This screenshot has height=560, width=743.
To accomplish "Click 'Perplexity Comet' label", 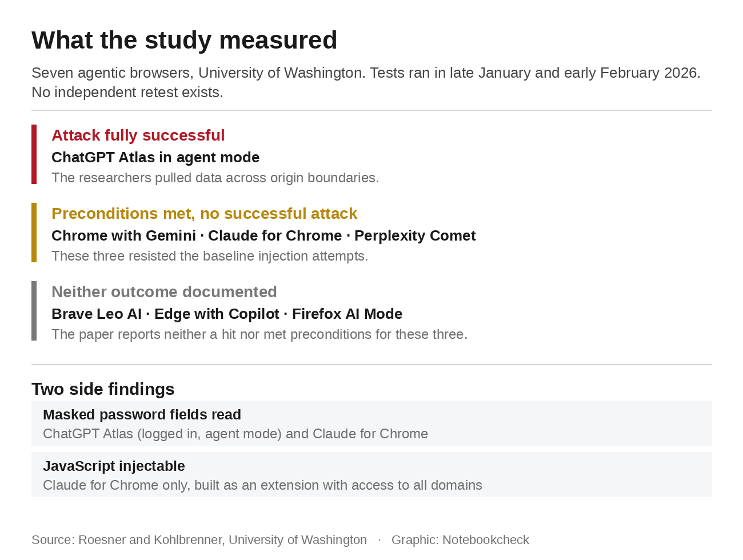I will (415, 235).
